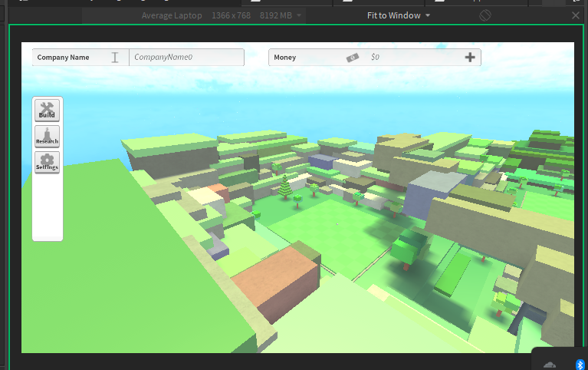The height and width of the screenshot is (370, 588).
Task: Click the cash bill icon beside Money
Action: [x=352, y=58]
